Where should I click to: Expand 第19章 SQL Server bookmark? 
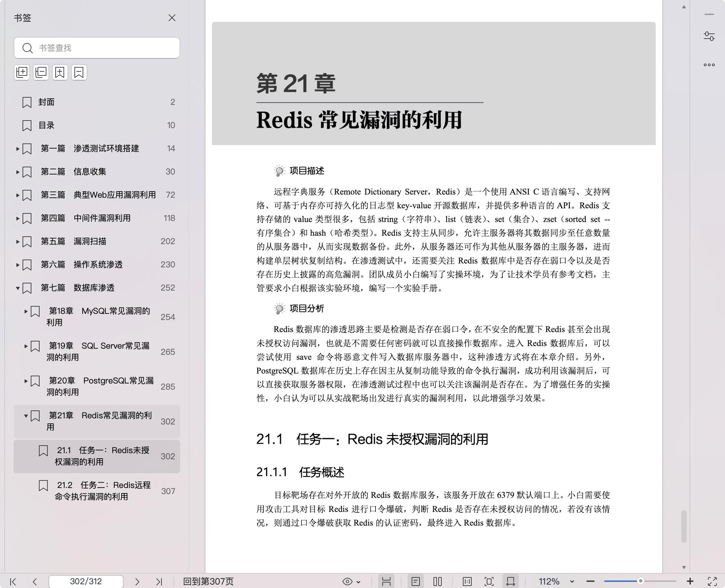(x=26, y=346)
